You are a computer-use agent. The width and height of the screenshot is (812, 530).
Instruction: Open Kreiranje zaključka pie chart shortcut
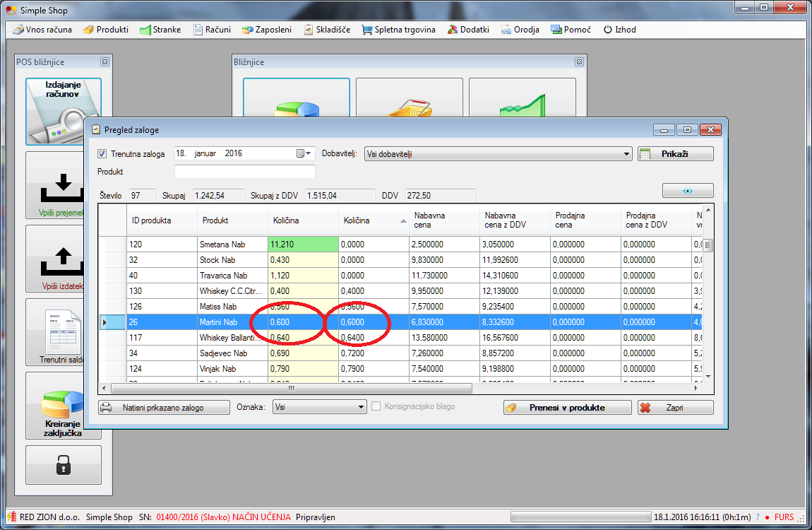[x=63, y=406]
